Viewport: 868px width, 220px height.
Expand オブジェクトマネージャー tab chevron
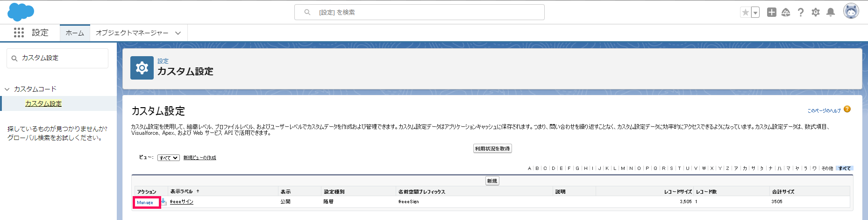[x=178, y=33]
